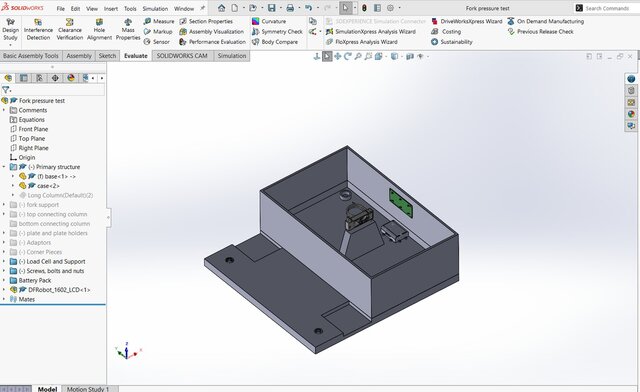The height and width of the screenshot is (392, 640).
Task: Launch Assembly Visualization
Action: coord(211,31)
